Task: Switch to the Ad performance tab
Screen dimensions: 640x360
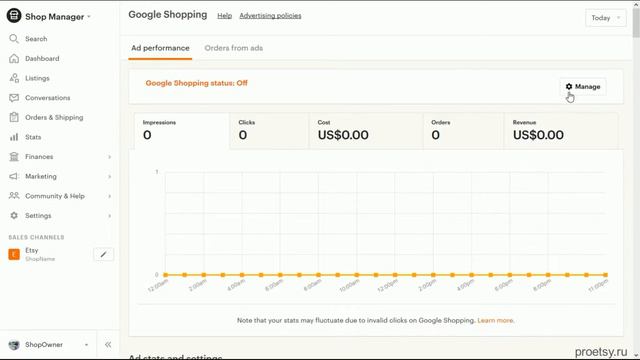Action: coord(160,48)
